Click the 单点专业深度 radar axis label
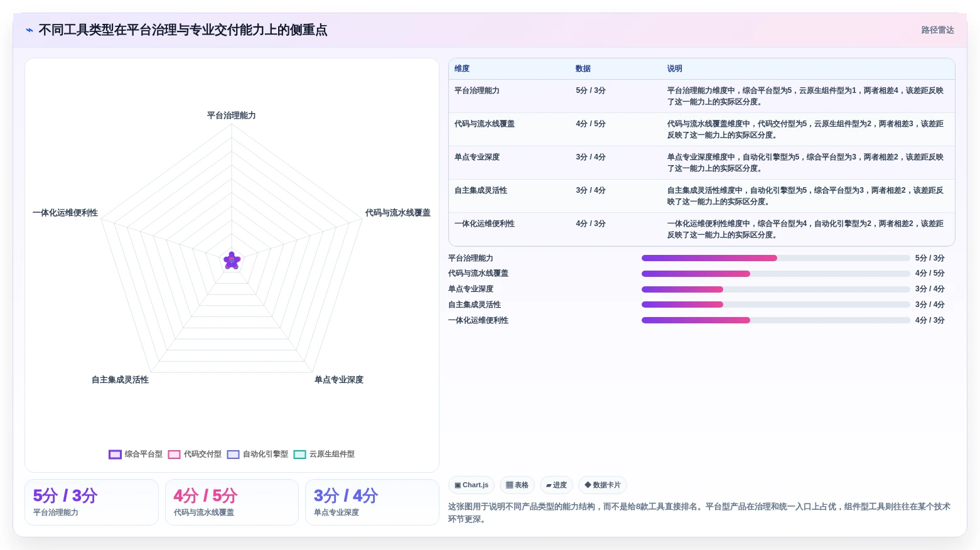 coord(339,380)
